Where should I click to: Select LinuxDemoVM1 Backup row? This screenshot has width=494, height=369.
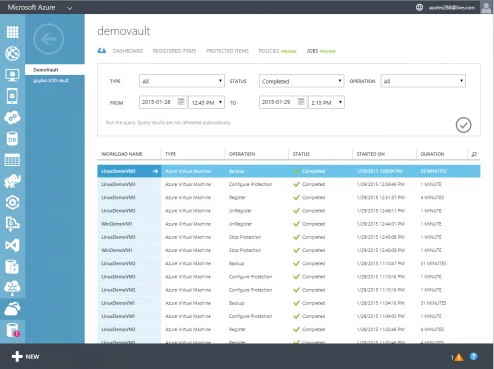coord(289,303)
